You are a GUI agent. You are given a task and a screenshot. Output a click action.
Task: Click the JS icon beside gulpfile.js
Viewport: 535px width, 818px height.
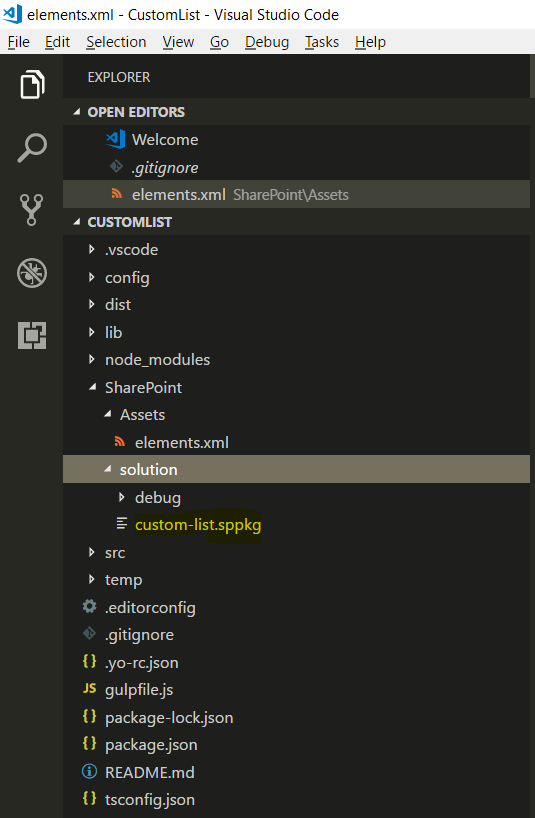coord(90,689)
